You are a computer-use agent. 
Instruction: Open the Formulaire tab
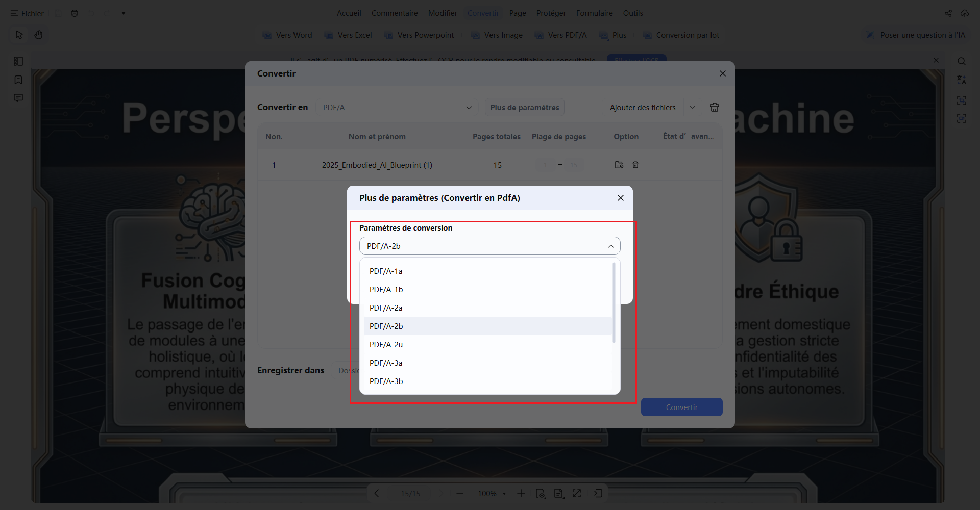point(595,13)
